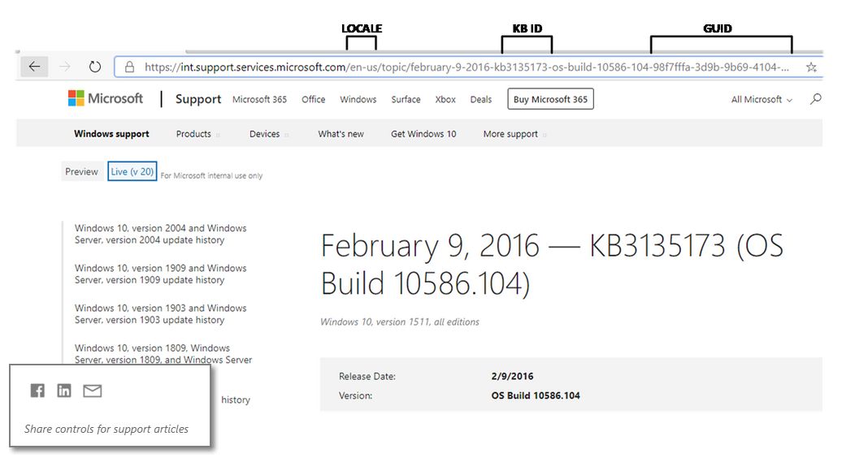The width and height of the screenshot is (868, 462).
Task: Share the article by email icon
Action: coord(93,391)
